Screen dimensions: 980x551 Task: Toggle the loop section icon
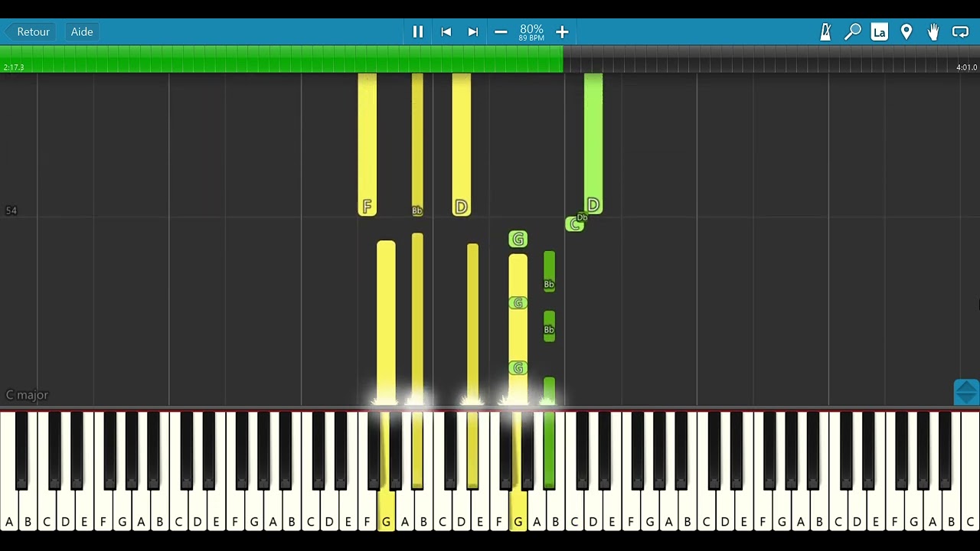[960, 32]
